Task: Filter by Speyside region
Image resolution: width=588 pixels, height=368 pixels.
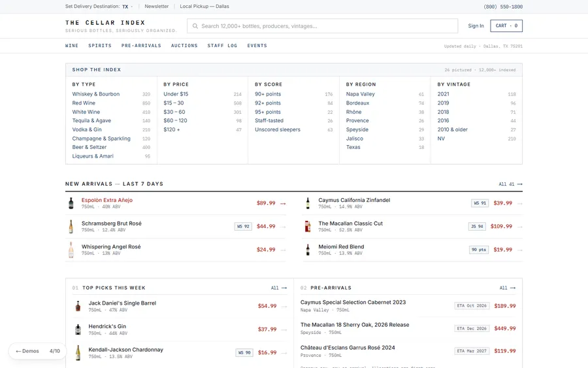Action: 357,130
